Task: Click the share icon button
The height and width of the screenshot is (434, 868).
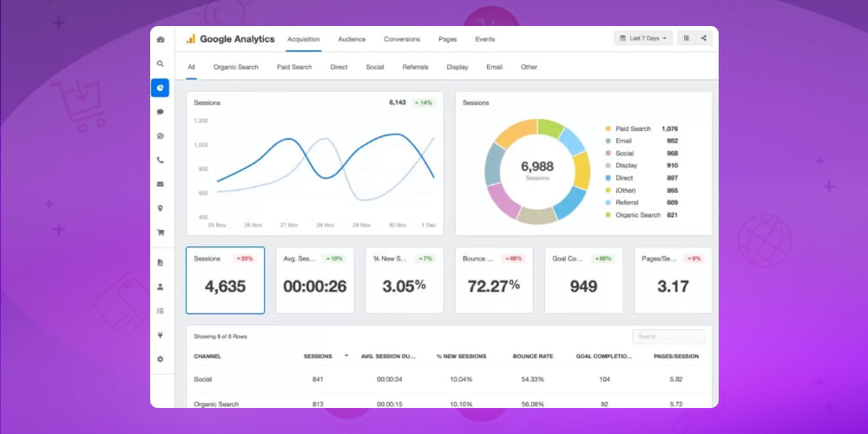Action: (x=704, y=38)
